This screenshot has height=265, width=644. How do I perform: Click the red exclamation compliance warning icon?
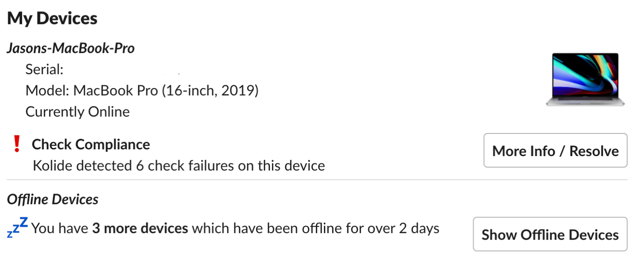17,144
